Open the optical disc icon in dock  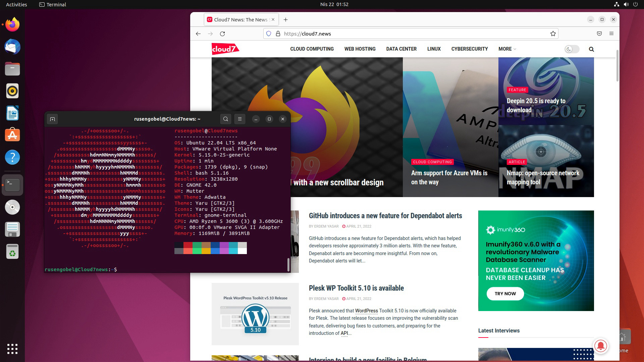click(12, 207)
